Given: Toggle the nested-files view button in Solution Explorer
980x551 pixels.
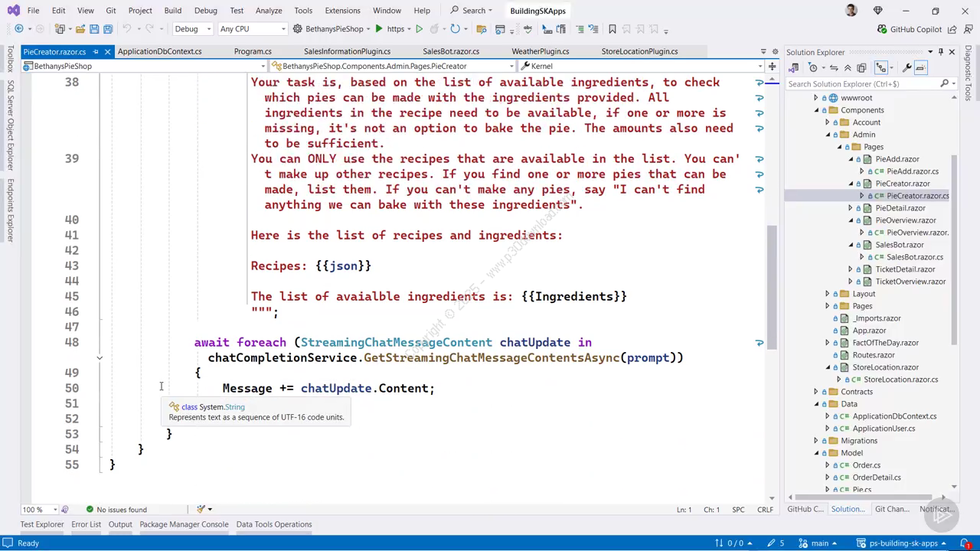Looking at the screenshot, I should pos(881,68).
